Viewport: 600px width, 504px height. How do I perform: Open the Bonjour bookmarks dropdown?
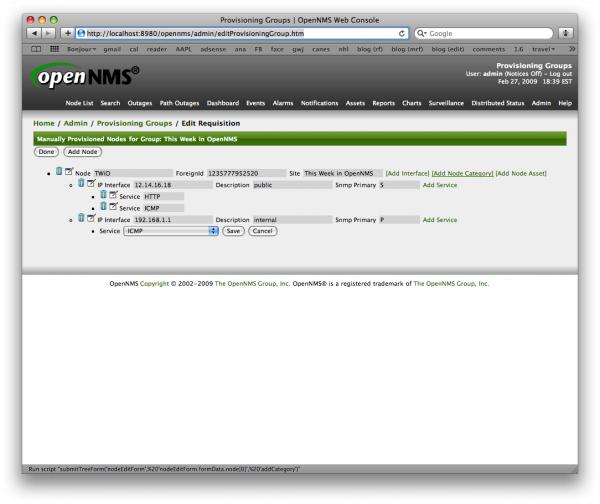[82, 49]
